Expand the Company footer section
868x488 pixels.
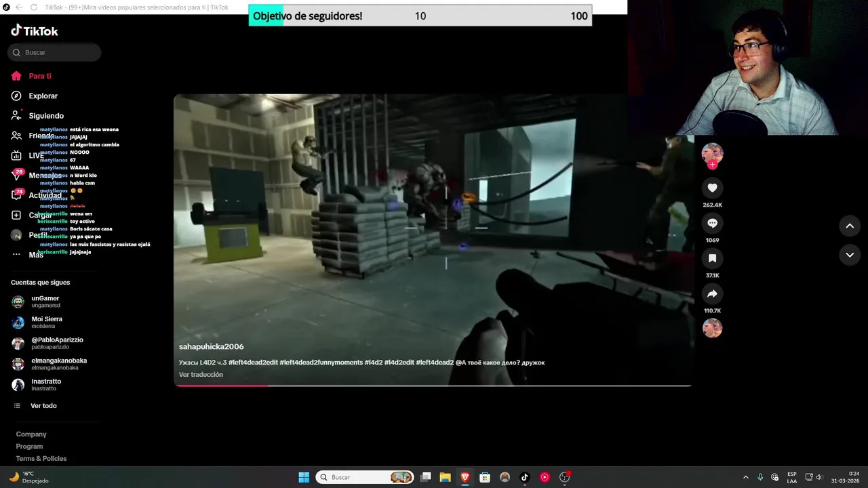click(31, 434)
